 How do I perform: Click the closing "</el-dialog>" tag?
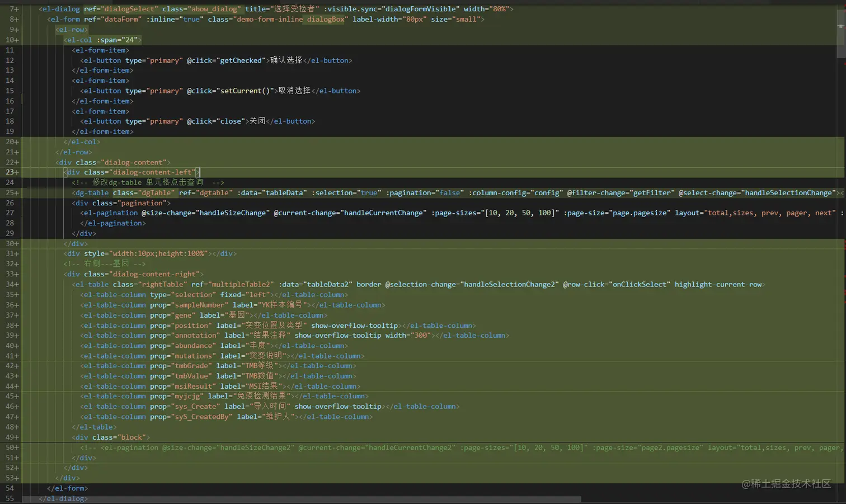(x=63, y=498)
